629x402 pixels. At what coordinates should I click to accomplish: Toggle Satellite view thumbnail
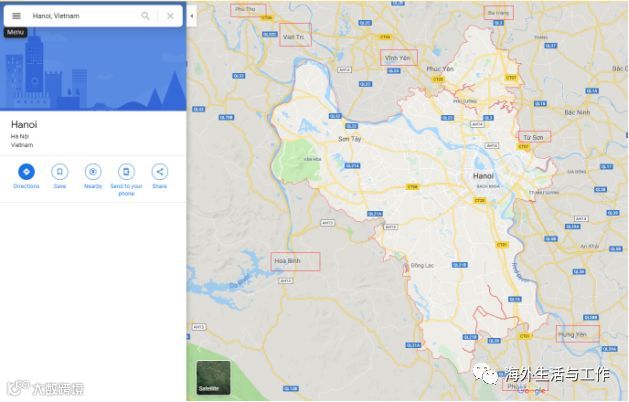pos(213,378)
